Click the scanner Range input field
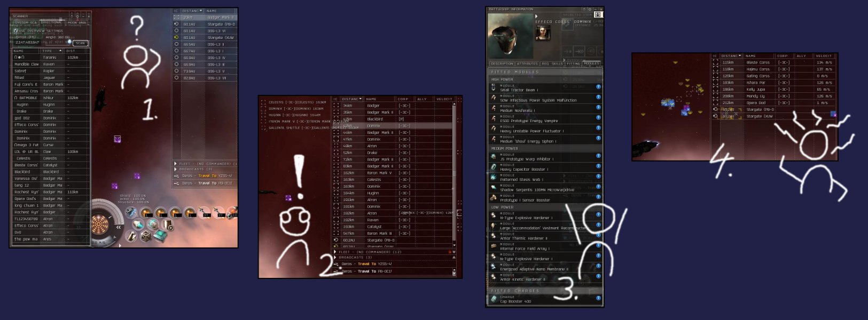Viewport: 868px width, 320px height. tap(28, 42)
